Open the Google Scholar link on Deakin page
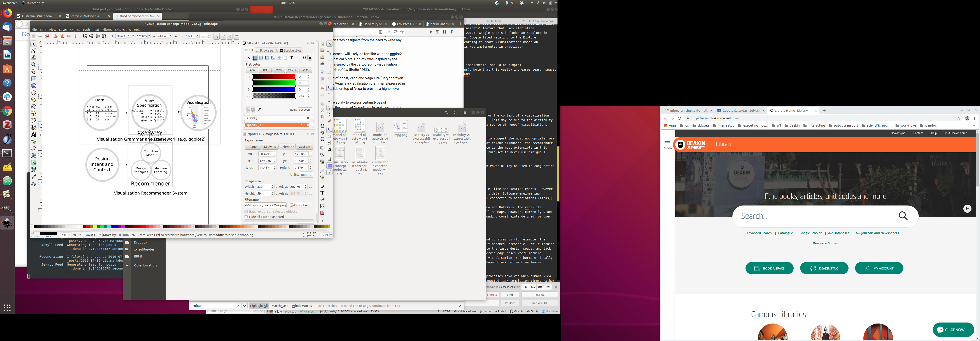 tap(810, 233)
